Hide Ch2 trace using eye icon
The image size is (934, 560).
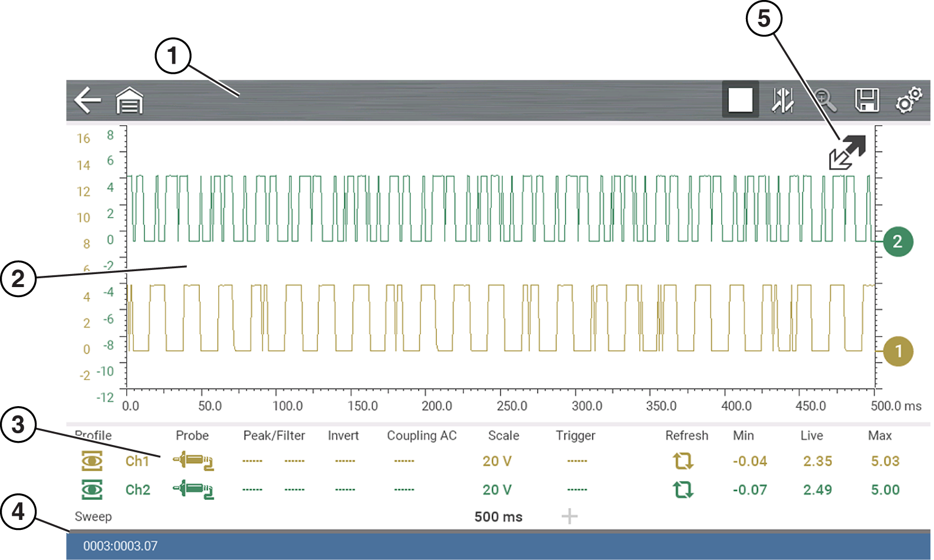click(92, 489)
